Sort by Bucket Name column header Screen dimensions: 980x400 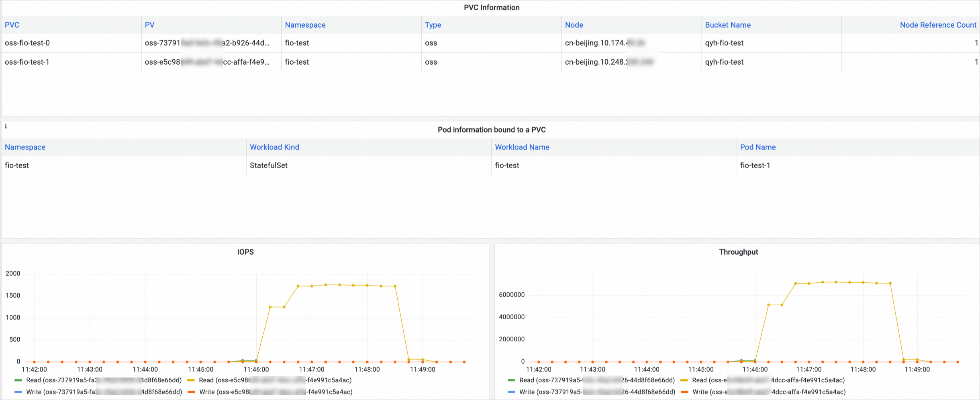coord(728,25)
